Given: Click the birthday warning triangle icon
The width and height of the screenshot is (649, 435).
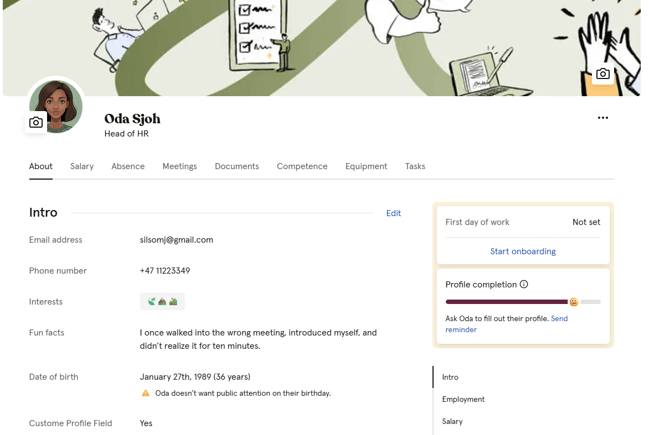Looking at the screenshot, I should (x=145, y=394).
